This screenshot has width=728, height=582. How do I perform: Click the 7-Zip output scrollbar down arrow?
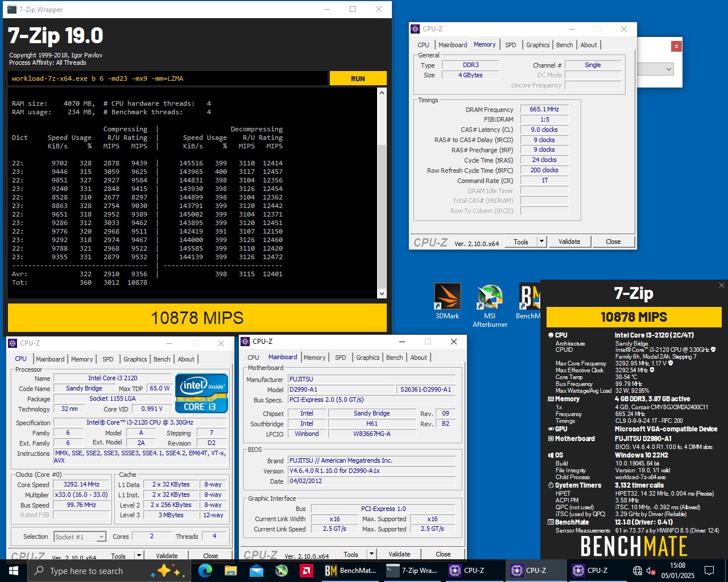click(382, 294)
